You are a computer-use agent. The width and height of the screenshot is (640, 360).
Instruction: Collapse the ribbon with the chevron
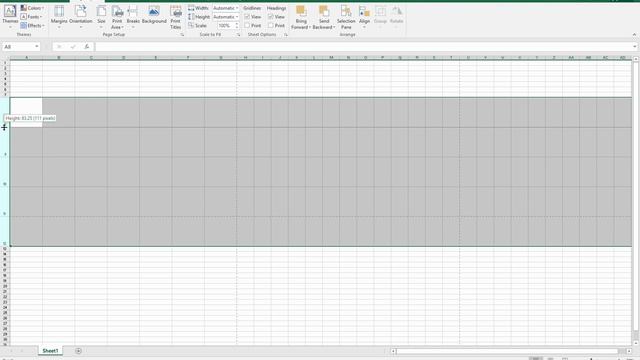[x=634, y=35]
